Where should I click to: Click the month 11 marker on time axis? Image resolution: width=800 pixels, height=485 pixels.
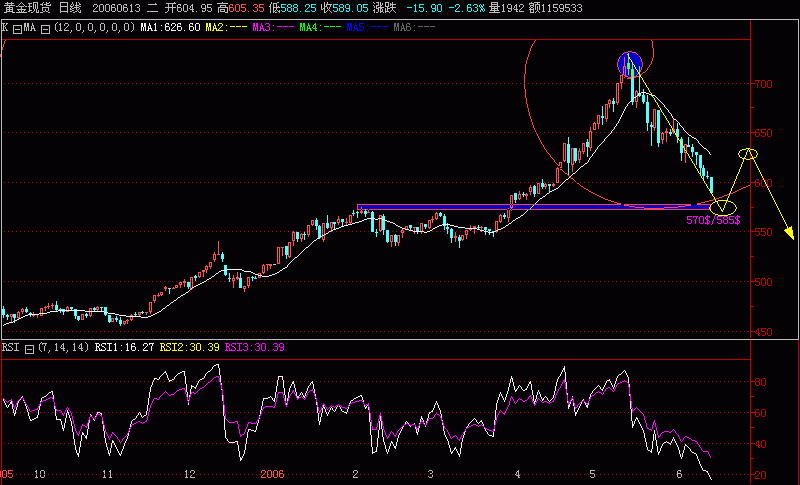click(x=107, y=474)
